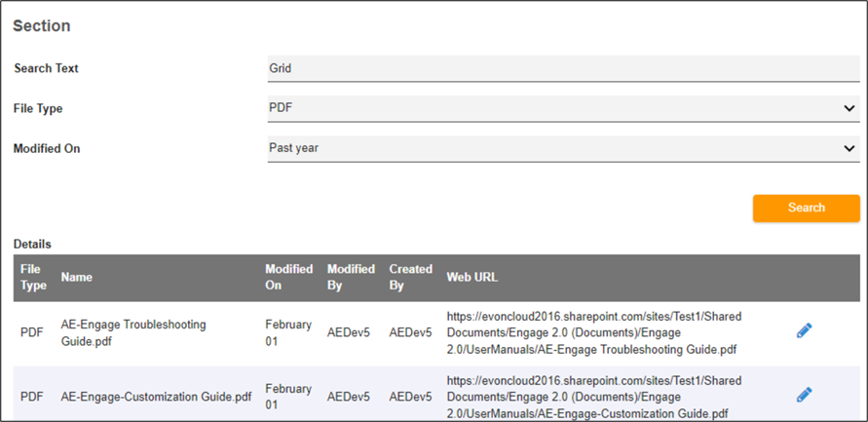The width and height of the screenshot is (868, 422).
Task: Click the File Type dropdown arrow
Action: pos(849,108)
